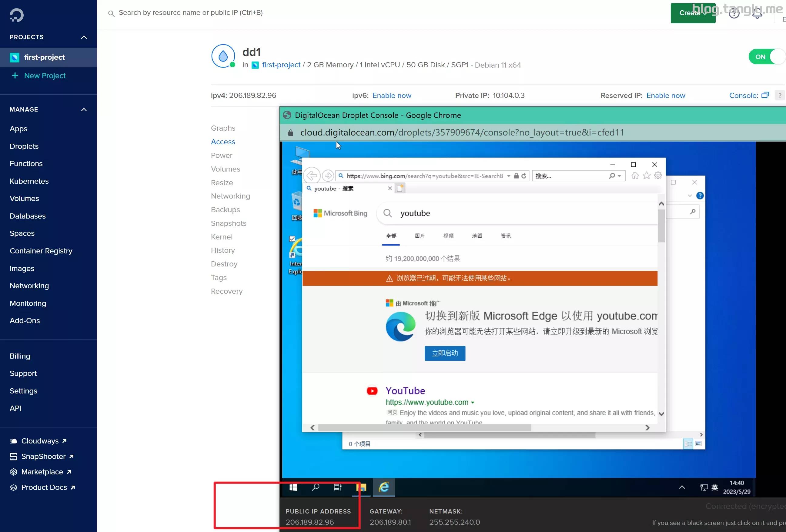Expand the green Create dropdown
Viewport: 786px width, 532px height.
tap(693, 13)
